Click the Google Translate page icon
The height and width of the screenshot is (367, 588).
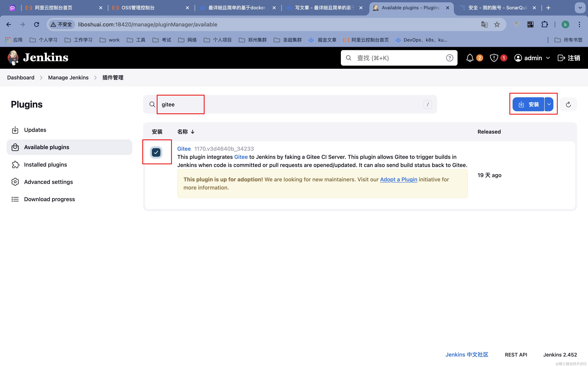click(484, 24)
